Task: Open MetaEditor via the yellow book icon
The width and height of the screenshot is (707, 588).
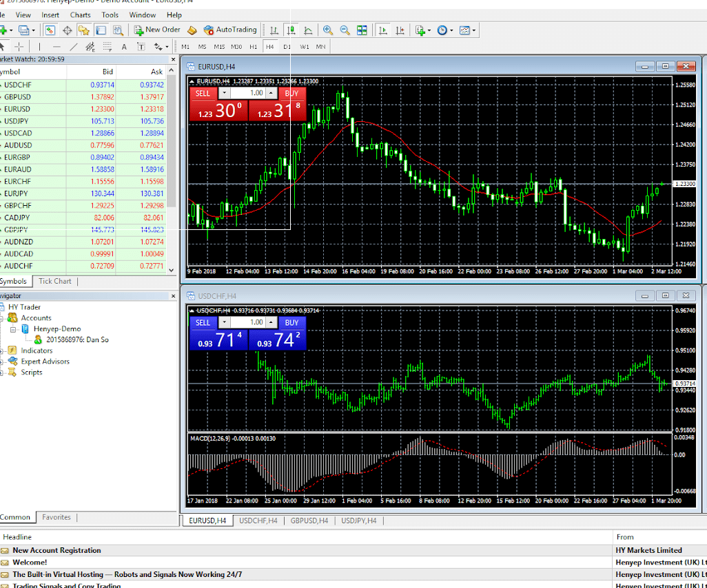Action: [192, 30]
